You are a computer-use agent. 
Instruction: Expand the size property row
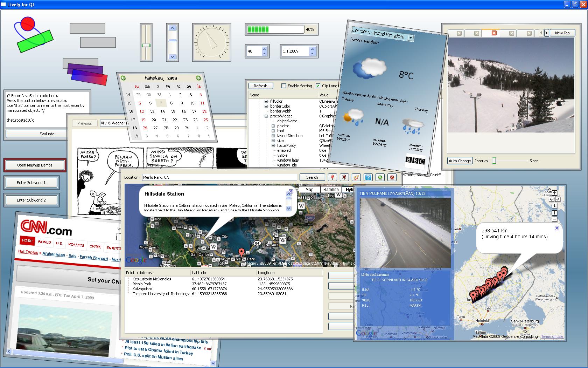tap(273, 141)
